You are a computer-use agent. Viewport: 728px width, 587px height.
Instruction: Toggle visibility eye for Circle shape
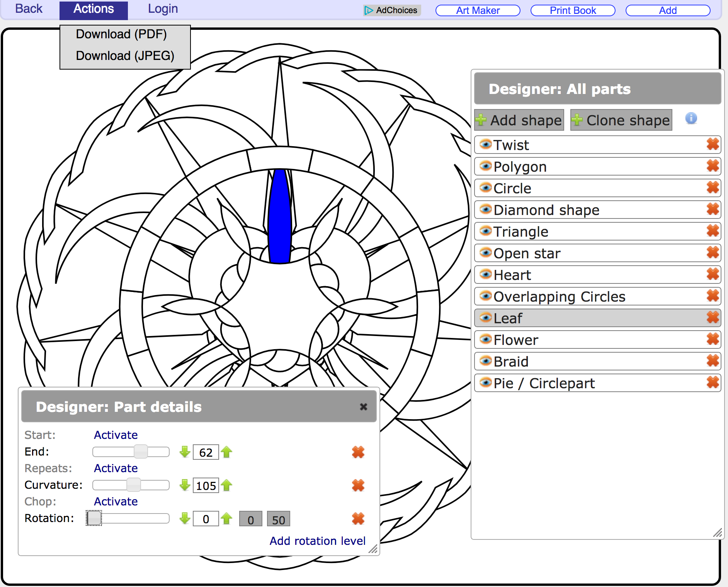(x=485, y=188)
